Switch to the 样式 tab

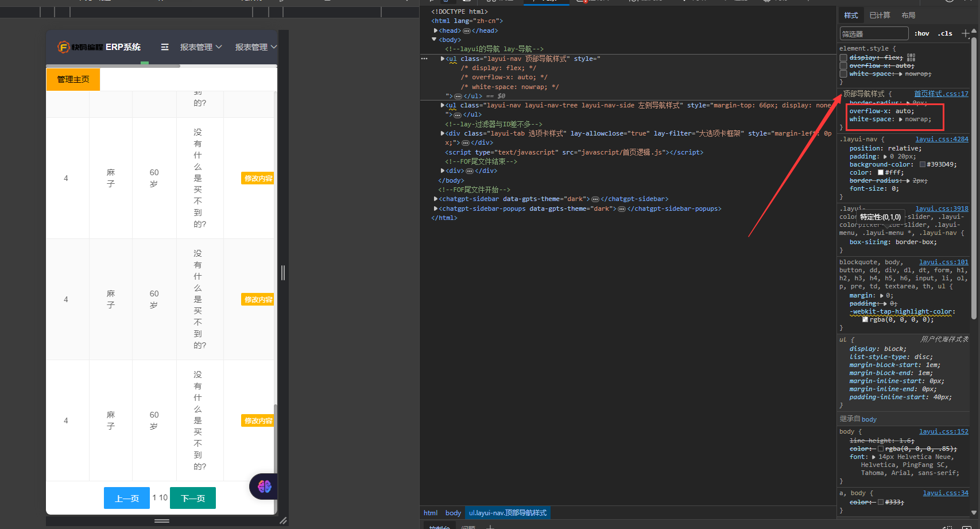[851, 16]
